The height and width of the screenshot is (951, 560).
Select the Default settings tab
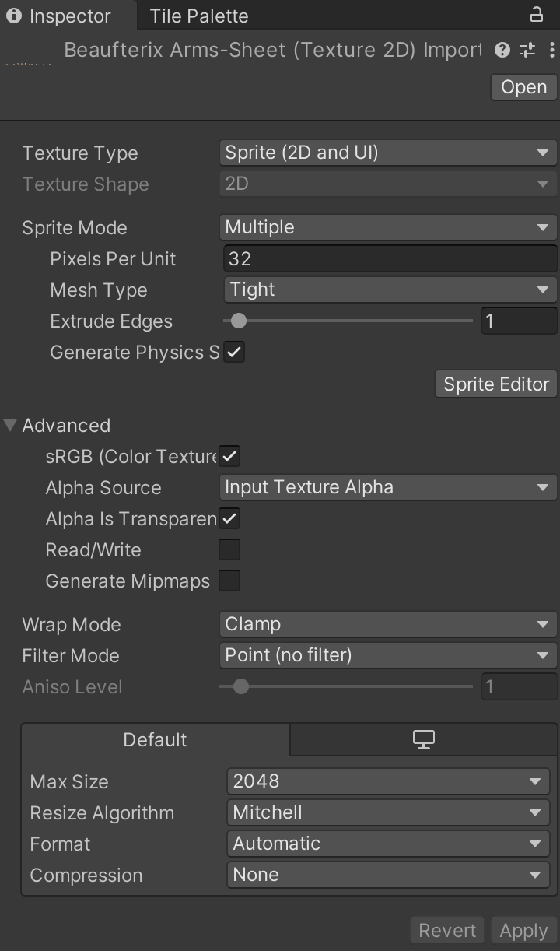pos(155,739)
